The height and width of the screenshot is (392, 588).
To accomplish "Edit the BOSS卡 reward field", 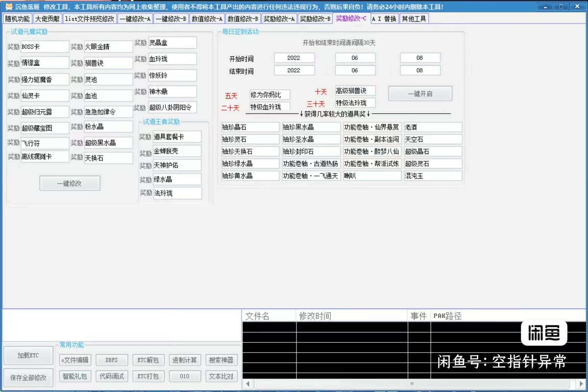I will pos(45,47).
